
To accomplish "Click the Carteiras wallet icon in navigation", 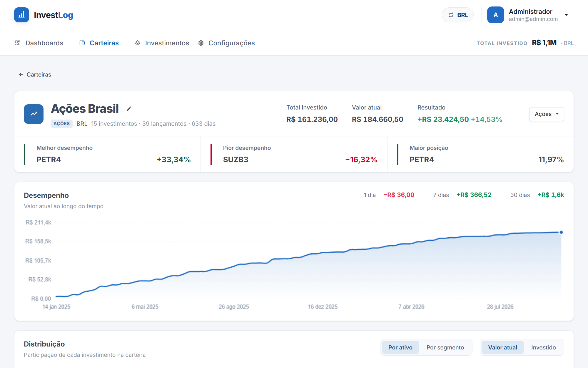I will coord(82,43).
